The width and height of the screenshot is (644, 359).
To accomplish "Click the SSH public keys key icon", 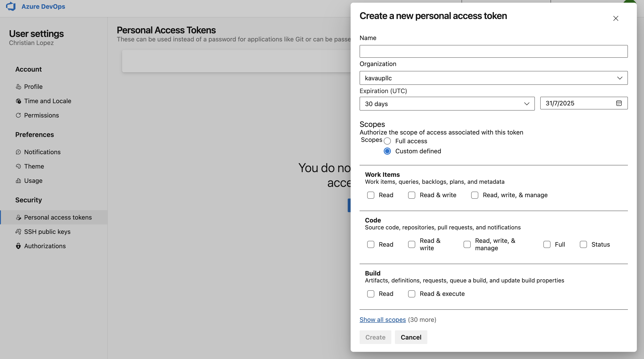I will tap(18, 232).
